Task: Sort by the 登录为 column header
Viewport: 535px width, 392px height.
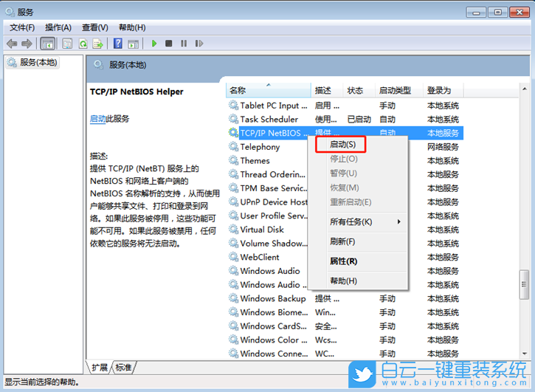Action: [443, 91]
